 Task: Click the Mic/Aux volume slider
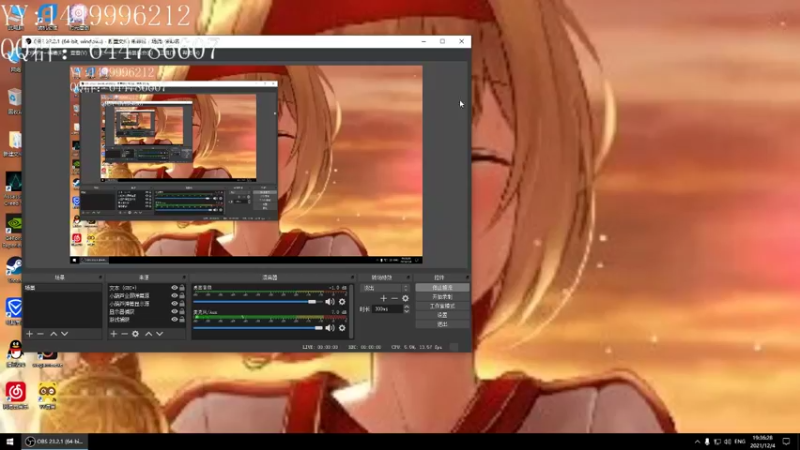[x=258, y=328]
